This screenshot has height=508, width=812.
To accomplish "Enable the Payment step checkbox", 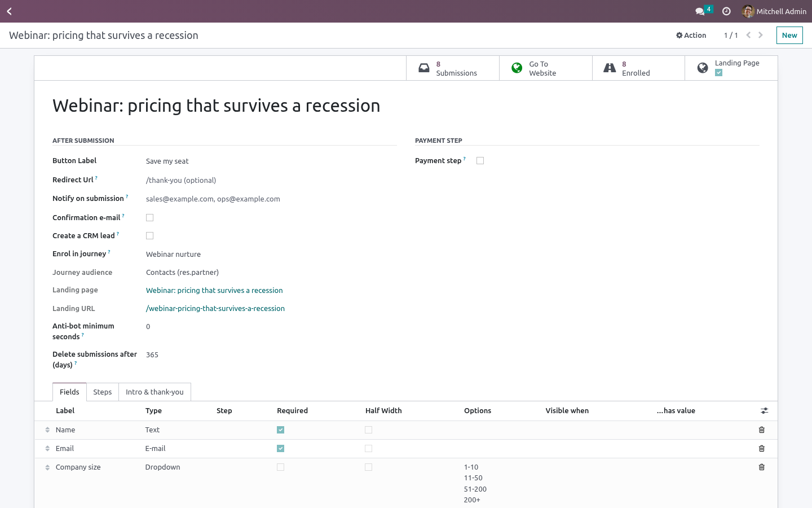I will click(x=480, y=161).
